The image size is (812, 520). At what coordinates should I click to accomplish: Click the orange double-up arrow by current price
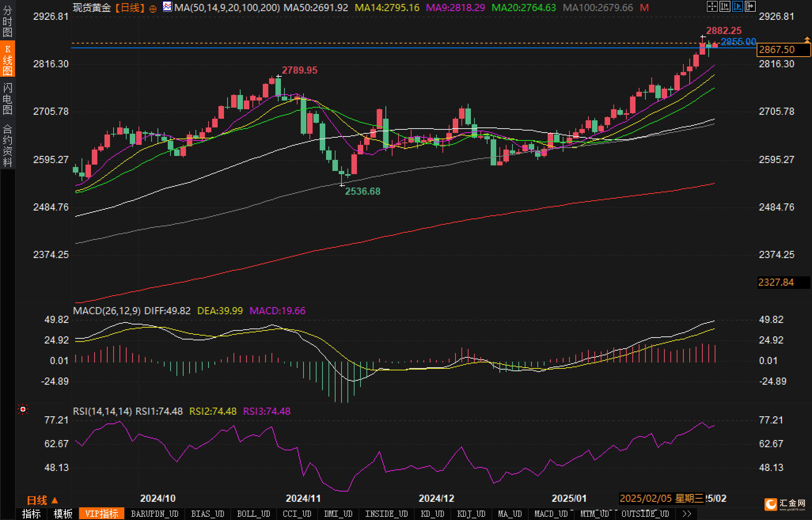tap(807, 39)
